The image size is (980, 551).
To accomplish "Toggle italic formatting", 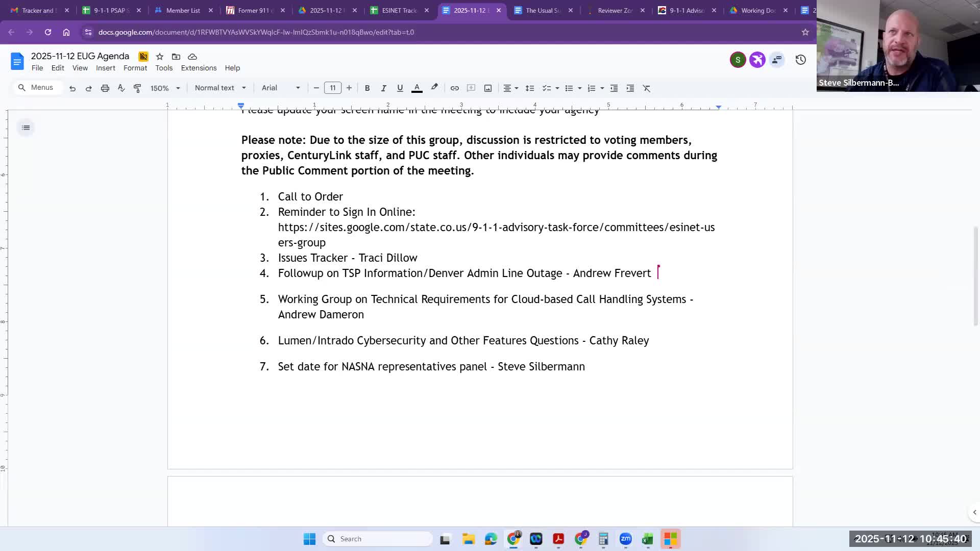I will [383, 88].
